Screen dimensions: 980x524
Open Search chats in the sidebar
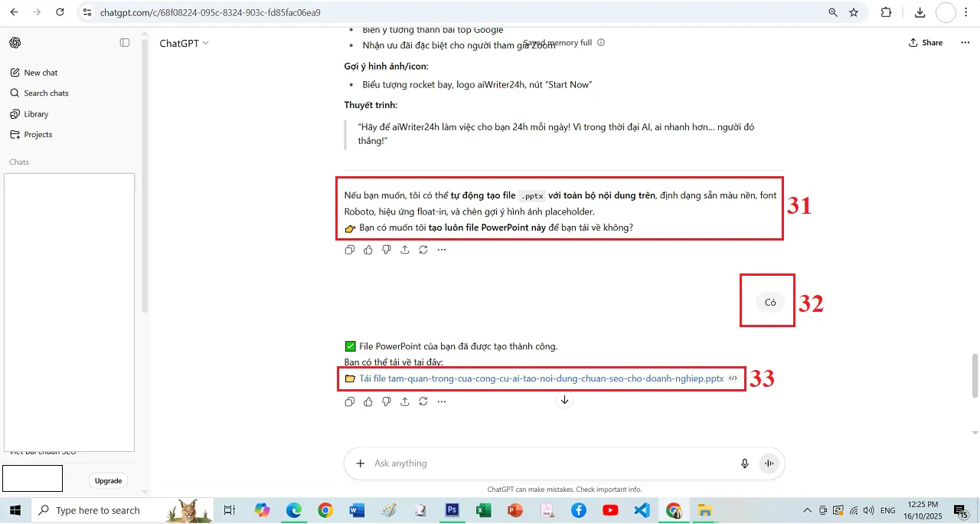[44, 93]
